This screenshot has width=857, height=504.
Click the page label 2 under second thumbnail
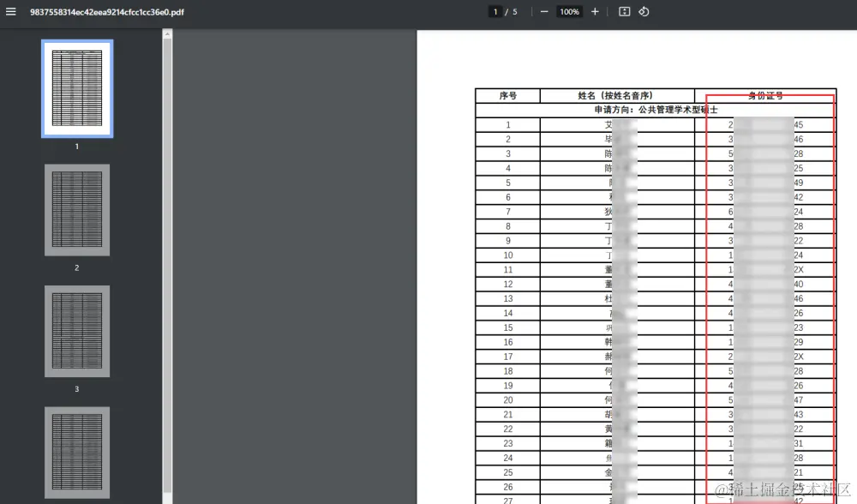coord(77,267)
